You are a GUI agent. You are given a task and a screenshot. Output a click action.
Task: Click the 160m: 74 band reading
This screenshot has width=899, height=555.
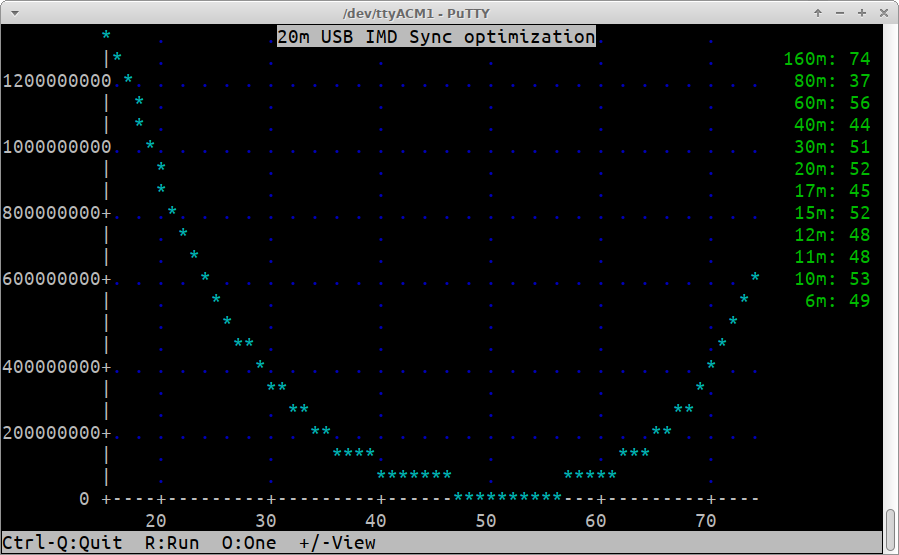826,59
